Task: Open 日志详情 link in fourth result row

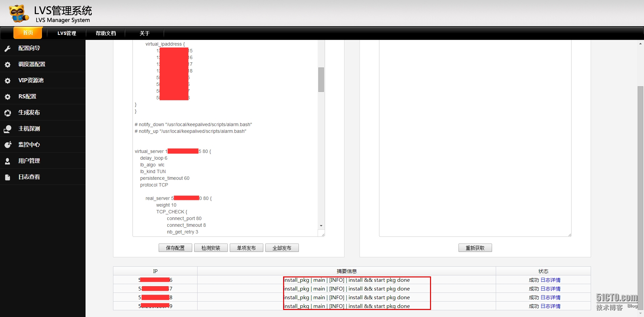Action: coord(550,306)
